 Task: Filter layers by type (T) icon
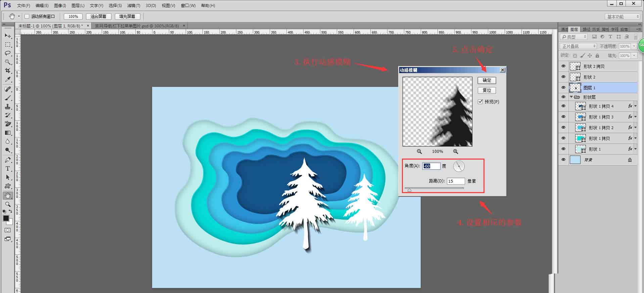click(610, 37)
